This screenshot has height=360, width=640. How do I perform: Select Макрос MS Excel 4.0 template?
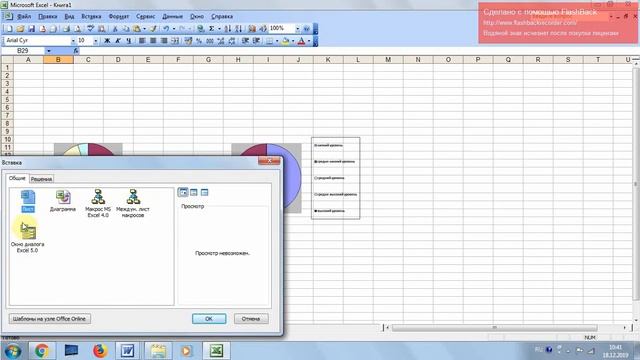click(98, 203)
